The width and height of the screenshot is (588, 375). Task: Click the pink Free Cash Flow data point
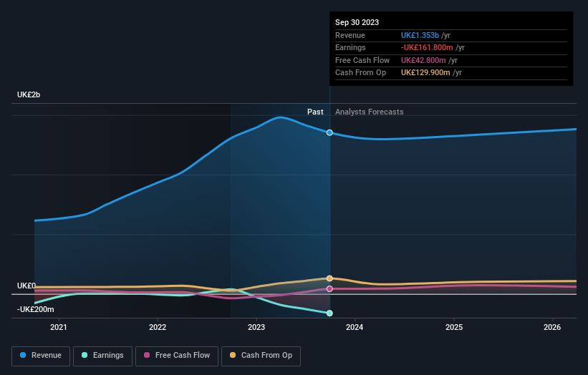[329, 289]
